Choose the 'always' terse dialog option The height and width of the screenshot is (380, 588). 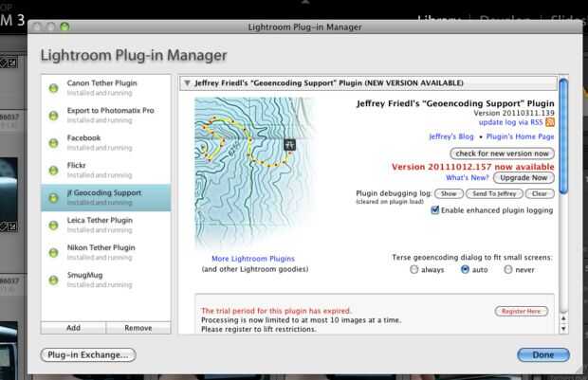tap(414, 269)
